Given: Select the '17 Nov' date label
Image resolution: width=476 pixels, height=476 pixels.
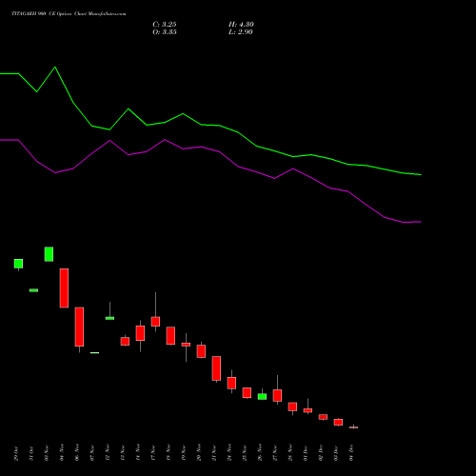Looking at the screenshot, I should pyautogui.click(x=153, y=452).
